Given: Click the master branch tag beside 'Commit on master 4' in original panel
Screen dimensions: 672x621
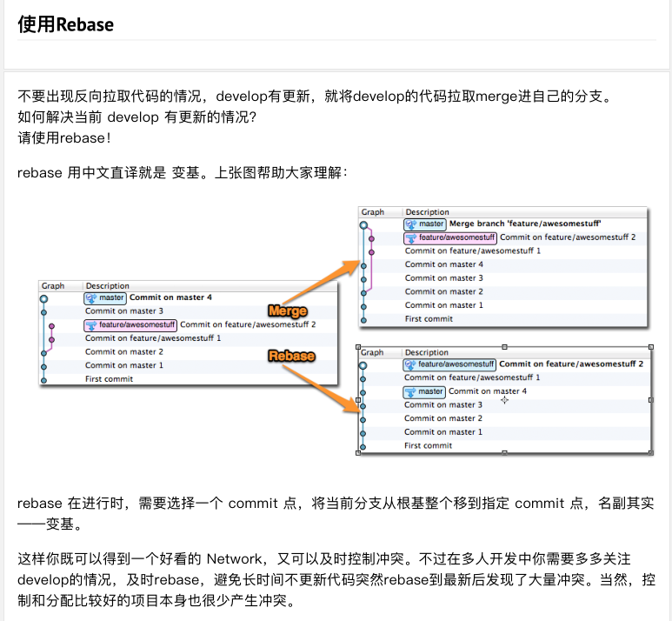Looking at the screenshot, I should (x=105, y=297).
